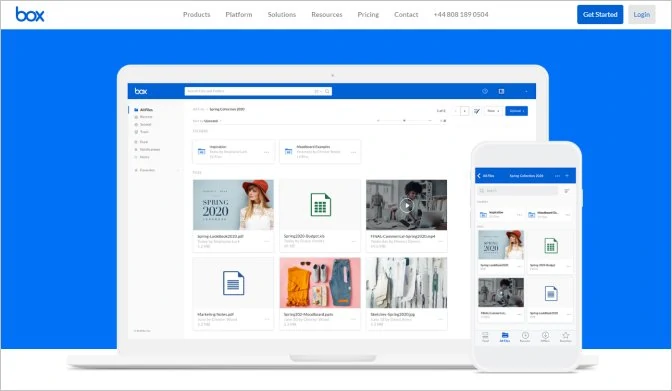Viewport: 672px width, 391px height.
Task: Open the Moodboard Examples ellipsis menu on the laptop
Action: (x=353, y=152)
